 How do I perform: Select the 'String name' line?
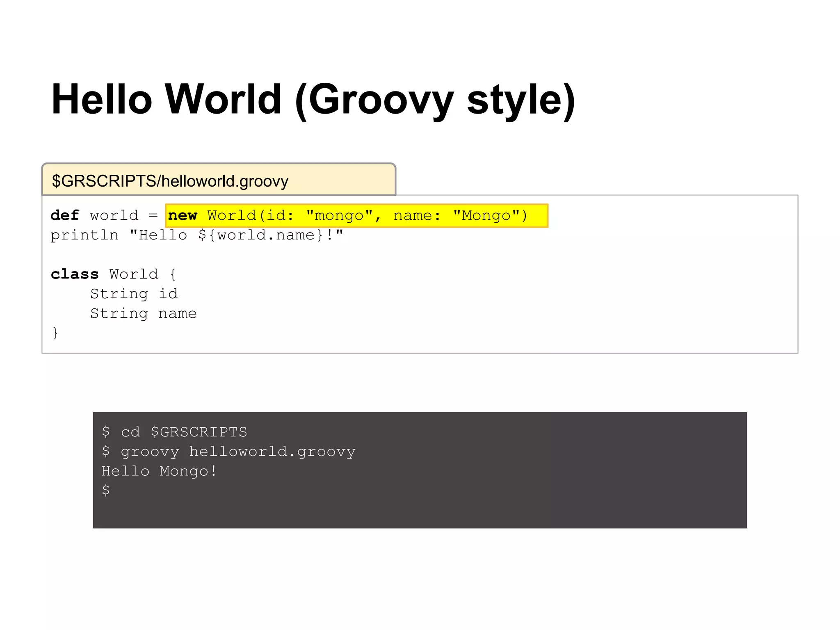click(x=144, y=313)
